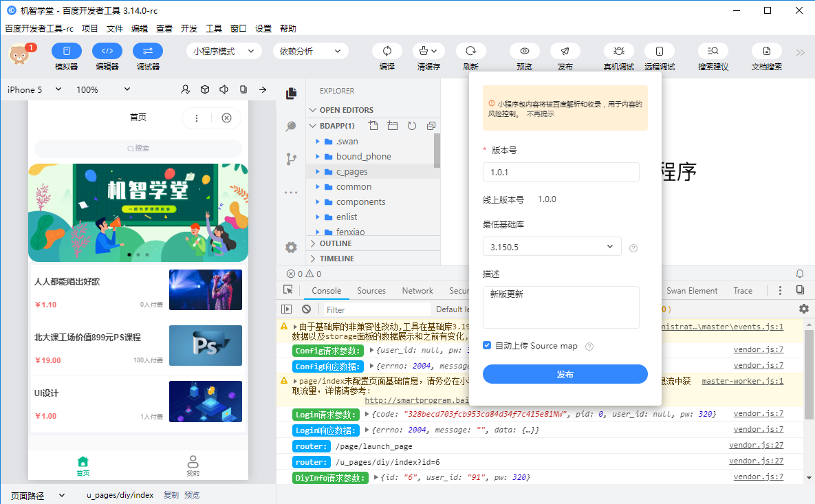Open the iPhone 5 device dropdown
815x504 pixels.
tap(34, 89)
